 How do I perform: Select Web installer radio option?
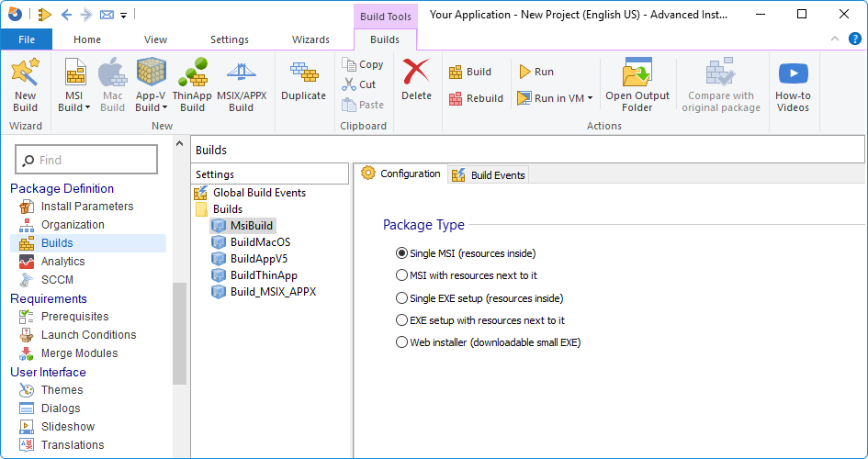(x=401, y=342)
